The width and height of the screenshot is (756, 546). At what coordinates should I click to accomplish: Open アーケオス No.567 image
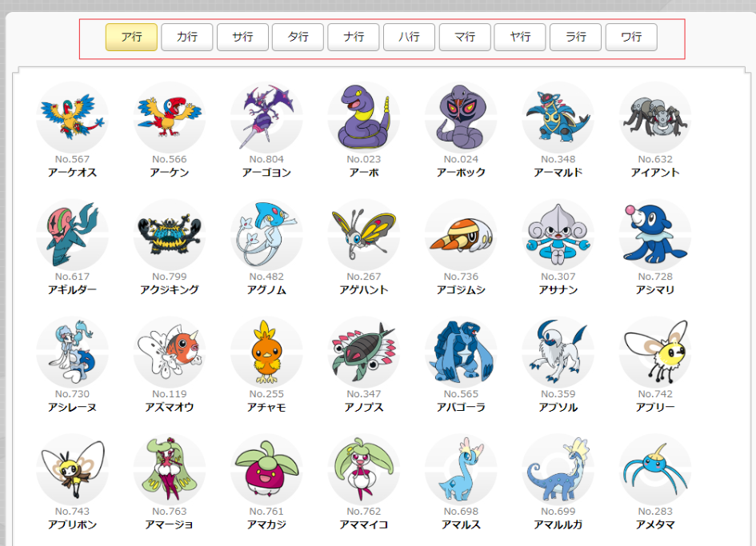(72, 118)
